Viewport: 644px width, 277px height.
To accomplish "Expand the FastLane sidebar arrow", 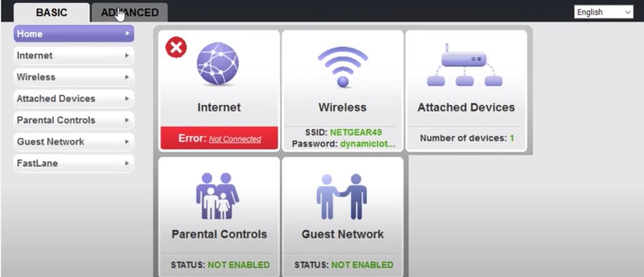I will pos(127,163).
